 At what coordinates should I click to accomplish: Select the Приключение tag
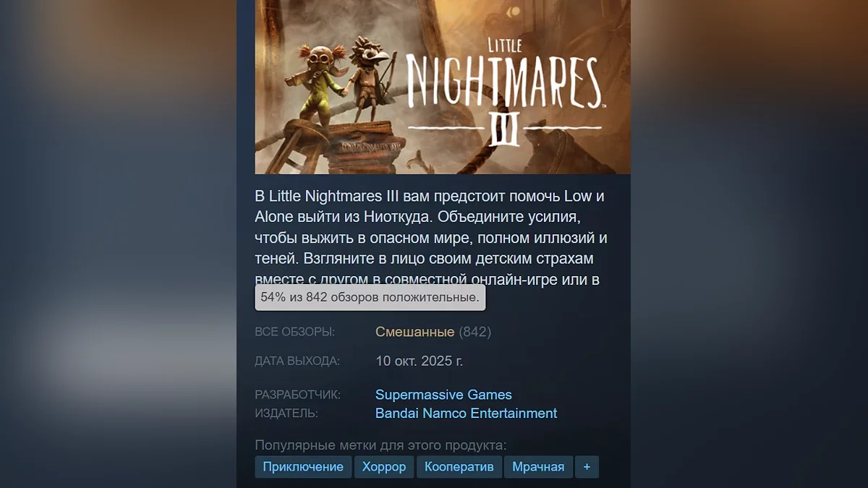[303, 467]
